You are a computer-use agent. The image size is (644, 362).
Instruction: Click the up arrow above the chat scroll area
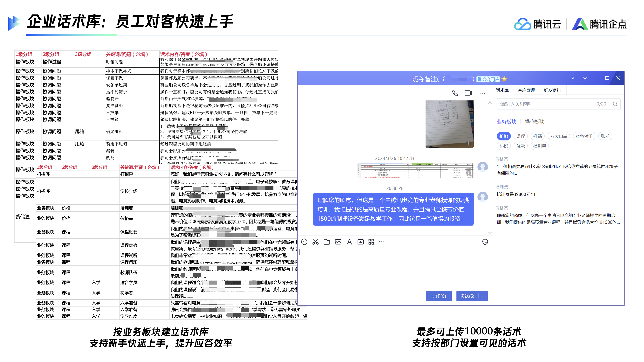pyautogui.click(x=490, y=103)
